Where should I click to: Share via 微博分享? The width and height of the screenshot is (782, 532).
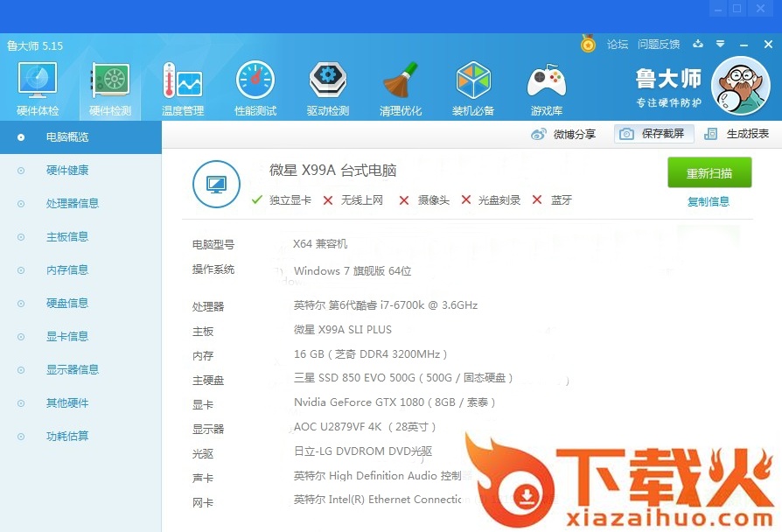563,134
